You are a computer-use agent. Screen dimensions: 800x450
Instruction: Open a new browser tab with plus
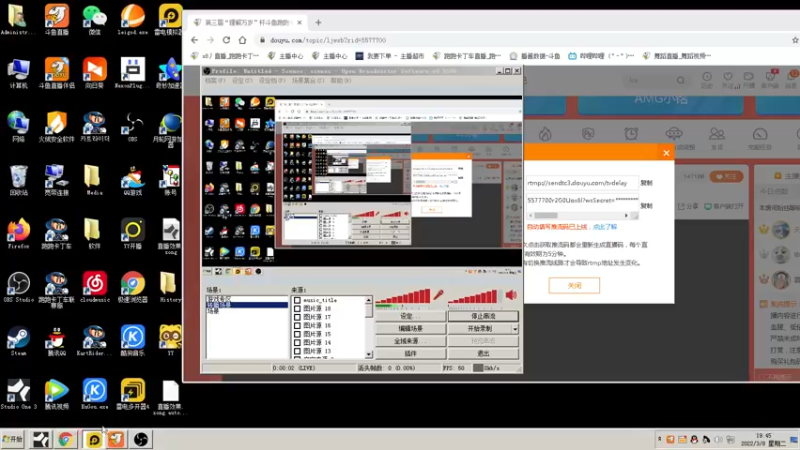(x=318, y=22)
